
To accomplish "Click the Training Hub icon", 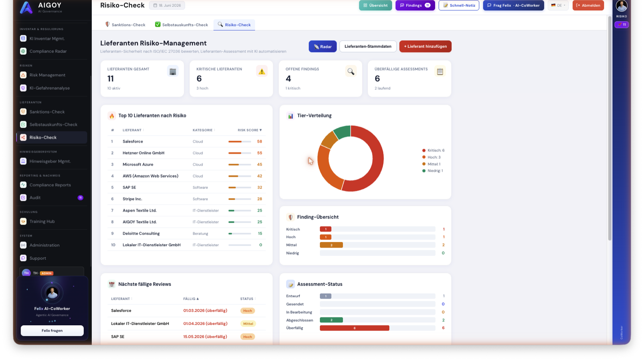I will [23, 222].
